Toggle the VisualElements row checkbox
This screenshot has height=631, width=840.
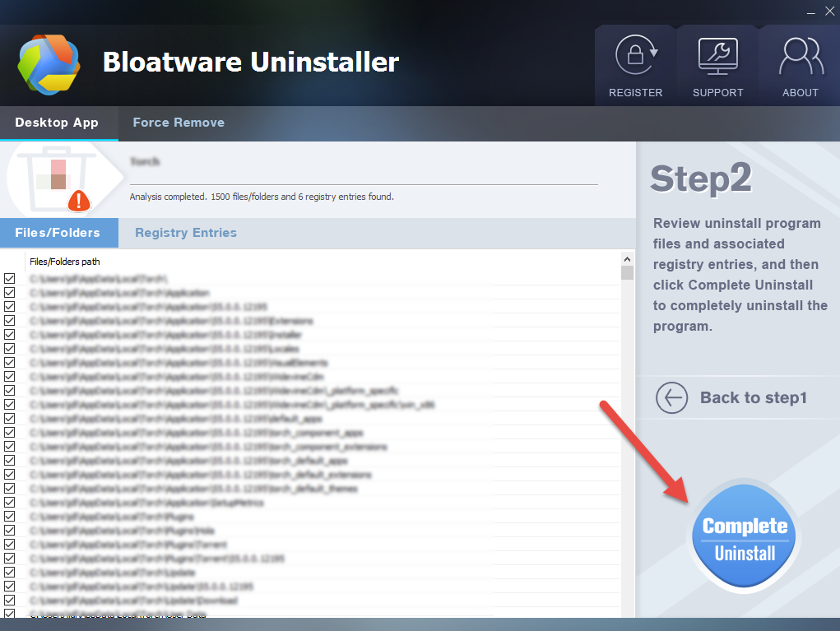coord(10,363)
